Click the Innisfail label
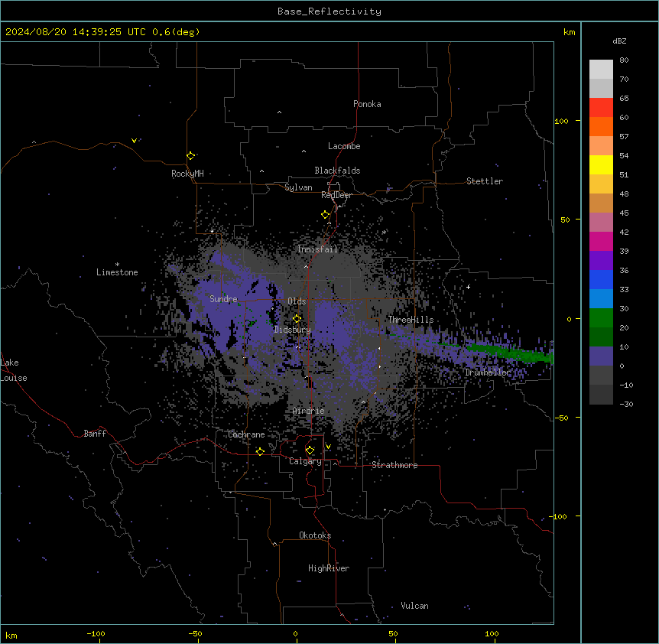The width and height of the screenshot is (659, 644). [317, 249]
